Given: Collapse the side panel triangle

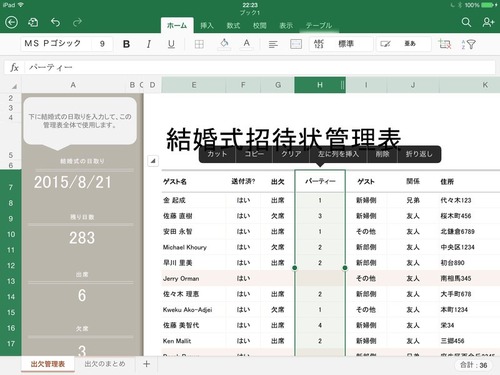Looking at the screenshot, I should tap(153, 161).
